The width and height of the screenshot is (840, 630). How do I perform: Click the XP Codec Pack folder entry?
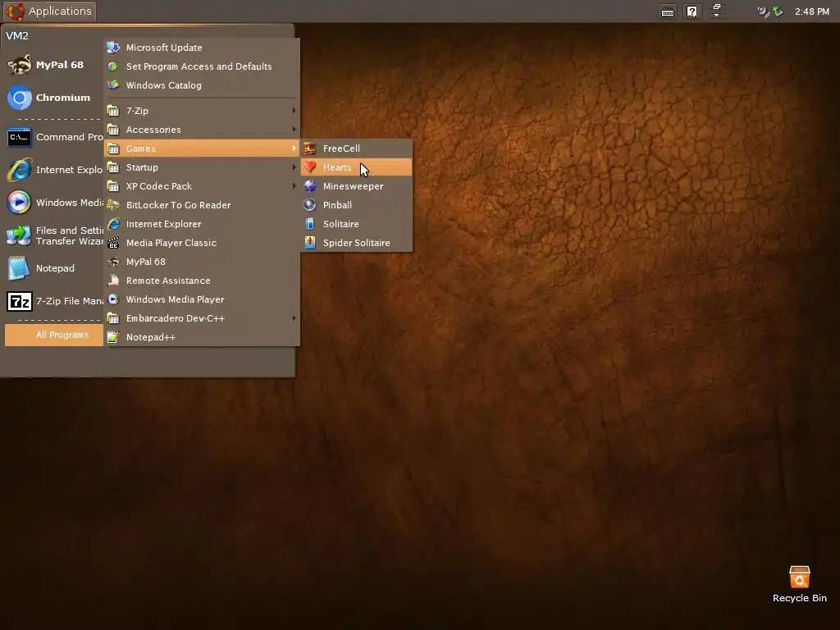click(x=202, y=186)
